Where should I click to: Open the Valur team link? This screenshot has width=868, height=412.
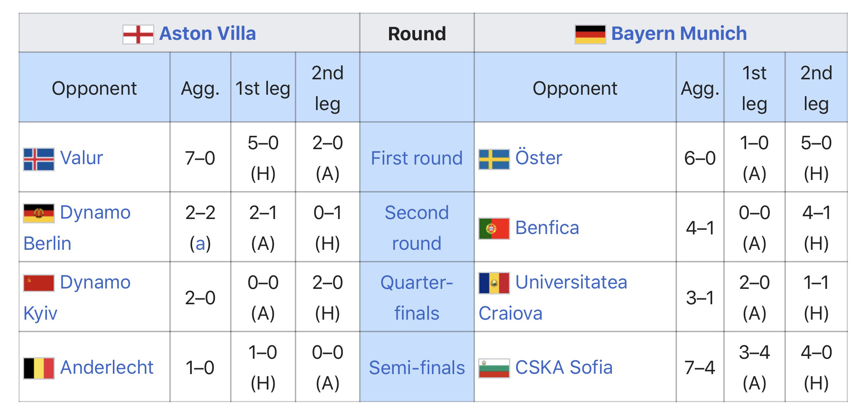coord(81,158)
